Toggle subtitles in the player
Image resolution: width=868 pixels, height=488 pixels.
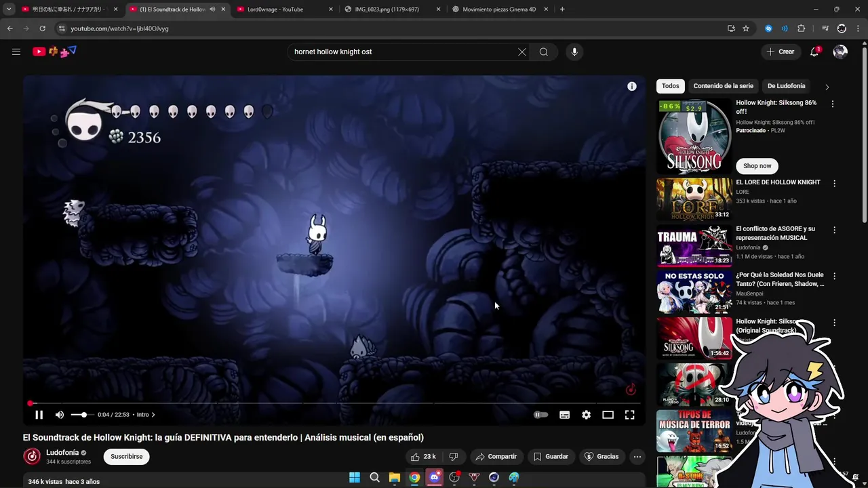564,415
